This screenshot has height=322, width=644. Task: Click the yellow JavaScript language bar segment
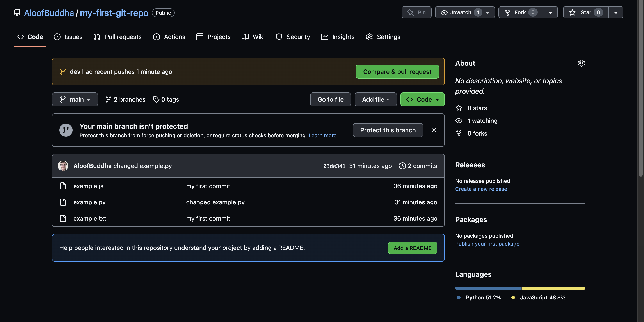tap(553, 288)
